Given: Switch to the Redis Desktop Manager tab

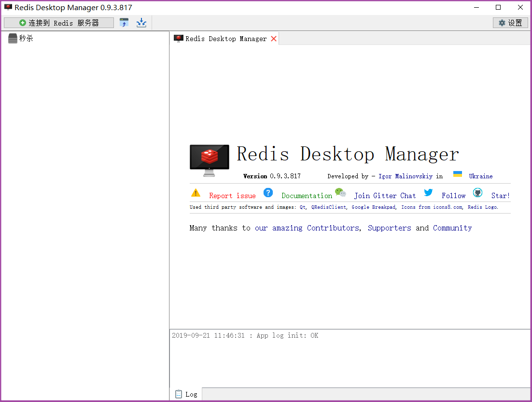Looking at the screenshot, I should 225,39.
